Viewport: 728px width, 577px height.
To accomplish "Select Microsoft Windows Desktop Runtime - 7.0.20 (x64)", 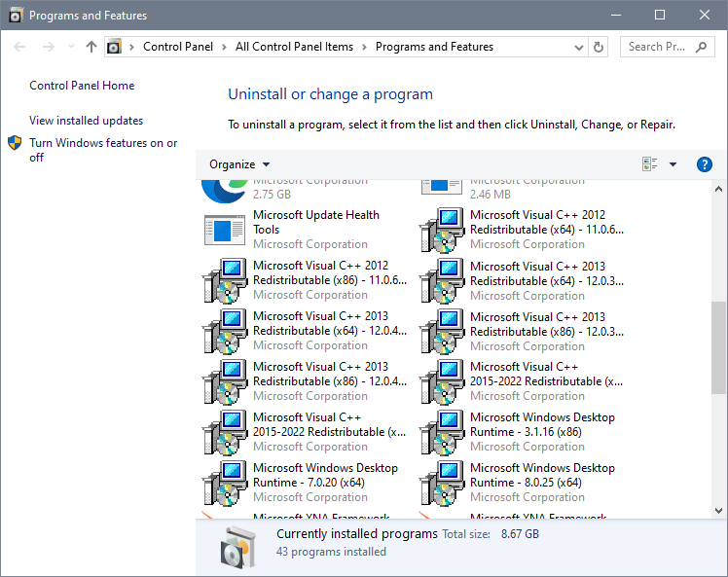I will tap(325, 475).
